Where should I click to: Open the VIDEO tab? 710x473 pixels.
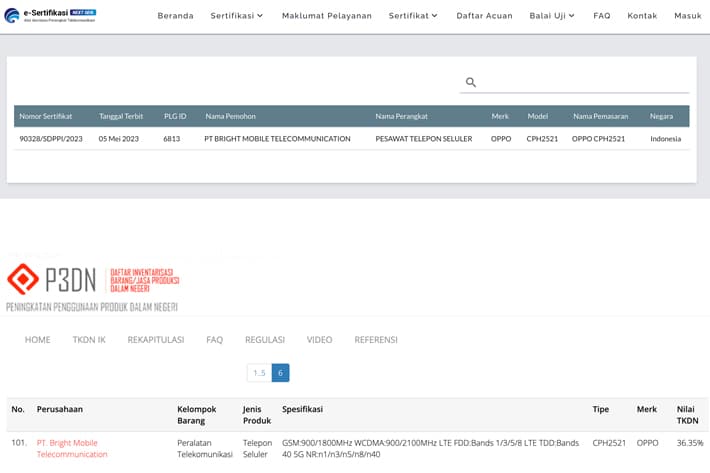320,340
